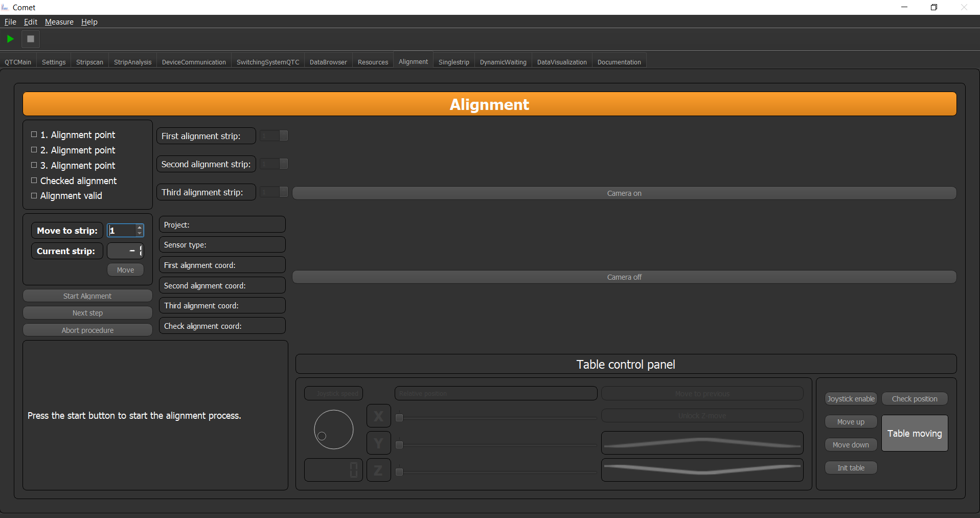Open the First alignment strip selector
This screenshot has width=980, height=518.
tap(274, 136)
